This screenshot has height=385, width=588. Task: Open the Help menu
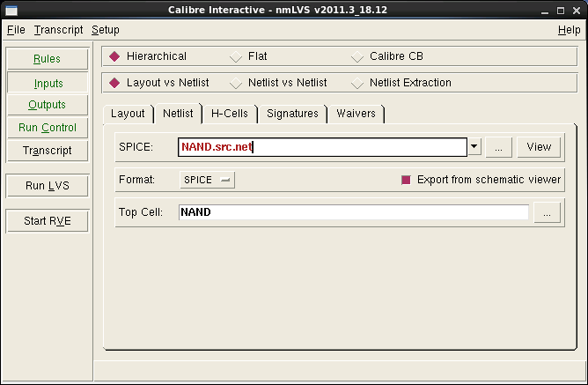569,30
